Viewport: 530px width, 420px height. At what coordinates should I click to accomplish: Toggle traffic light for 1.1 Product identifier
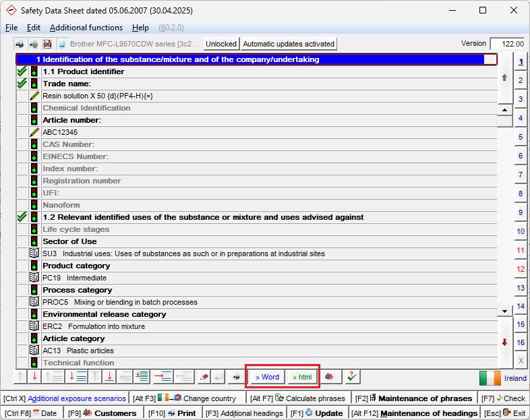click(x=34, y=71)
